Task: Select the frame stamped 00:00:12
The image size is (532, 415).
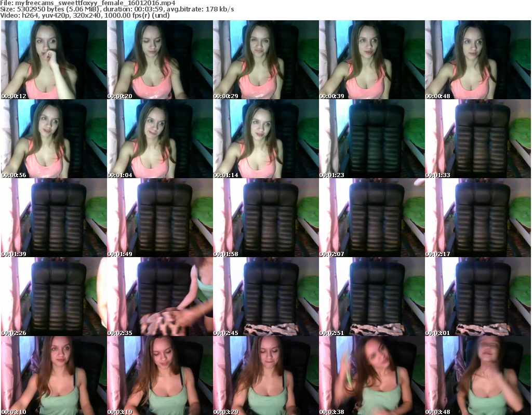Action: 54,60
